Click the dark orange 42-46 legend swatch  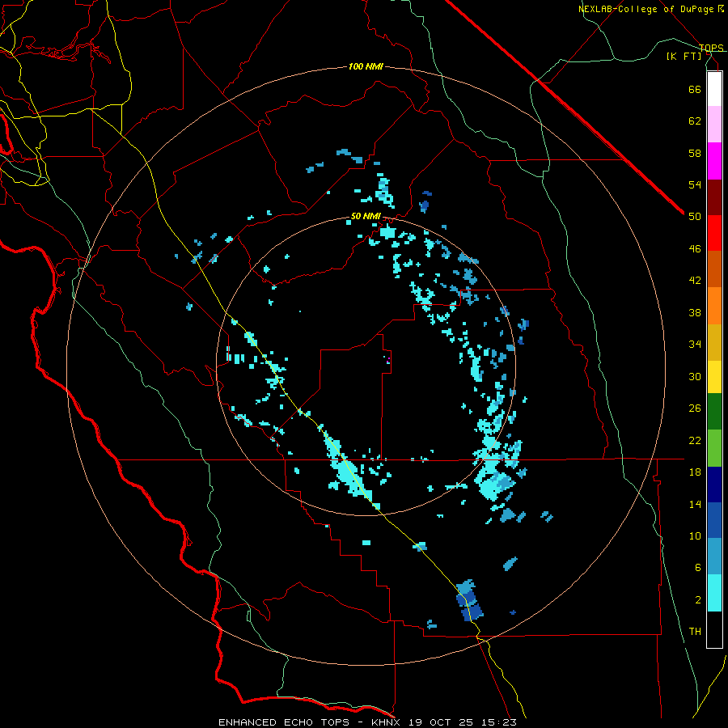pyautogui.click(x=714, y=269)
